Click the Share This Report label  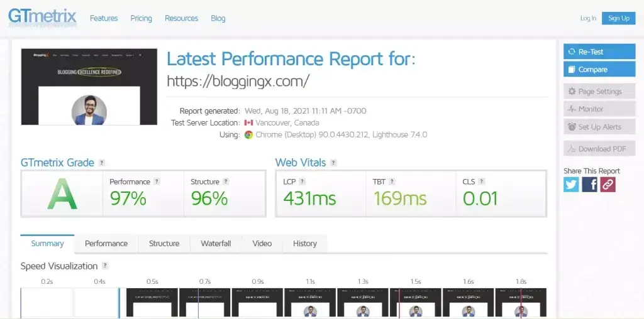click(x=591, y=171)
